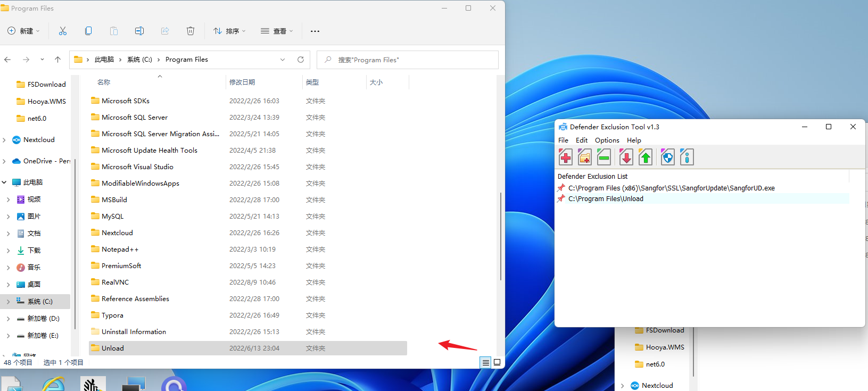The height and width of the screenshot is (391, 868).
Task: Click the Delete trash can icon
Action: [191, 31]
